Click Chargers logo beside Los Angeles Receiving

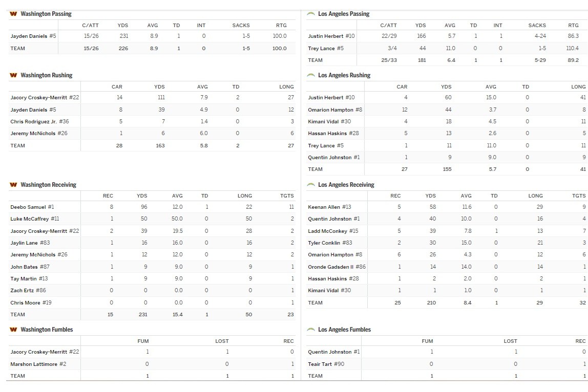(310, 185)
